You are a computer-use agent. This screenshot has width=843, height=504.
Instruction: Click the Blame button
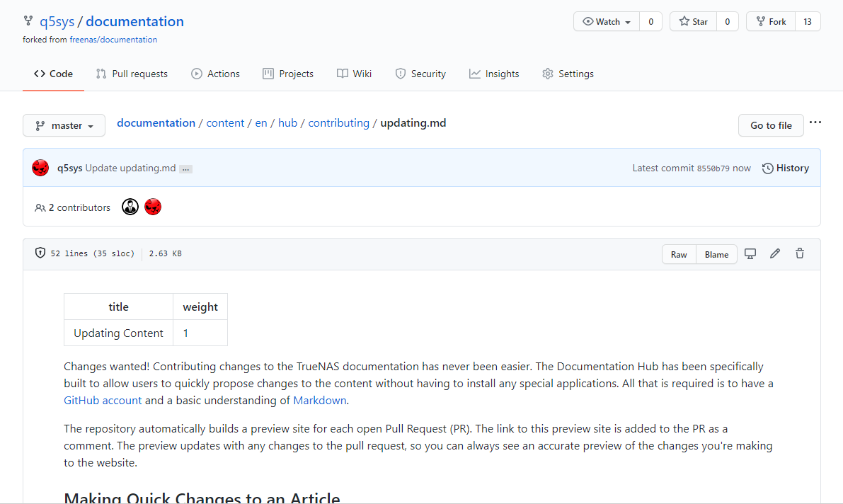tap(716, 254)
